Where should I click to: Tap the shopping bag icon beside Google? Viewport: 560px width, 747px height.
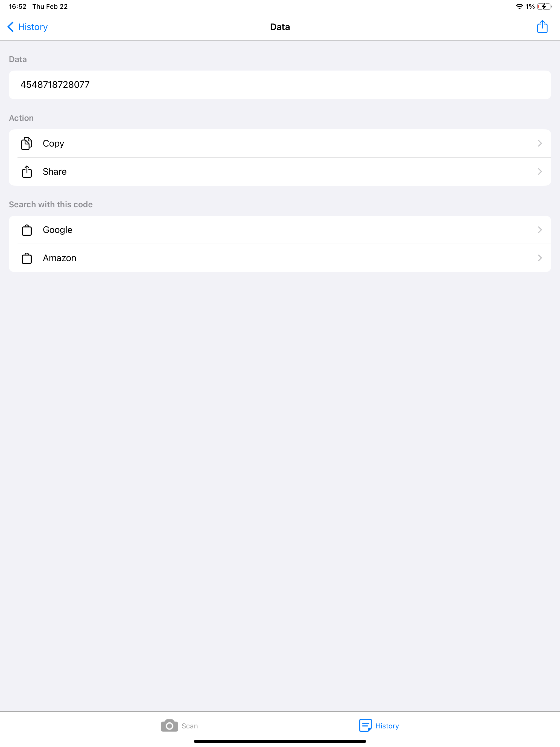tap(27, 230)
